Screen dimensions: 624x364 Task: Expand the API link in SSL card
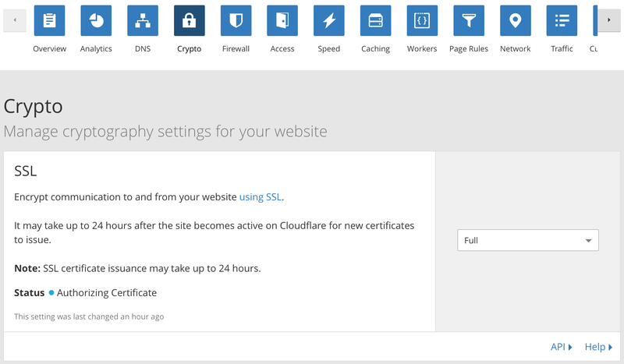click(561, 347)
